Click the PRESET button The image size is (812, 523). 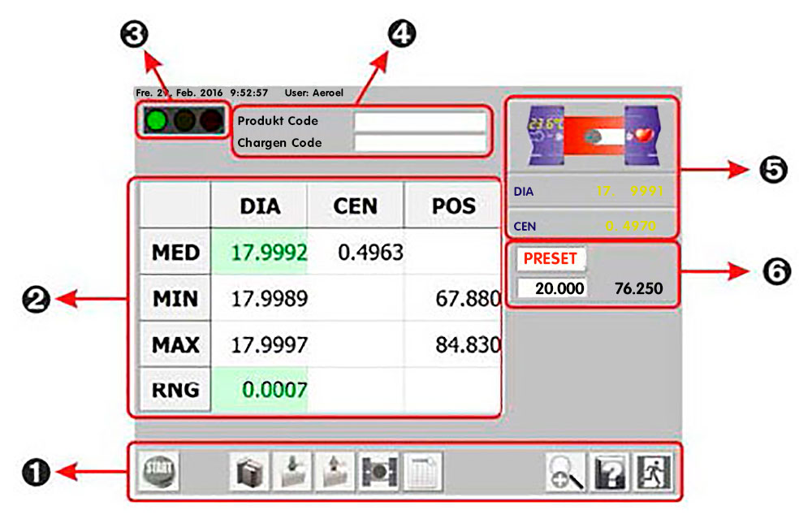pyautogui.click(x=551, y=259)
